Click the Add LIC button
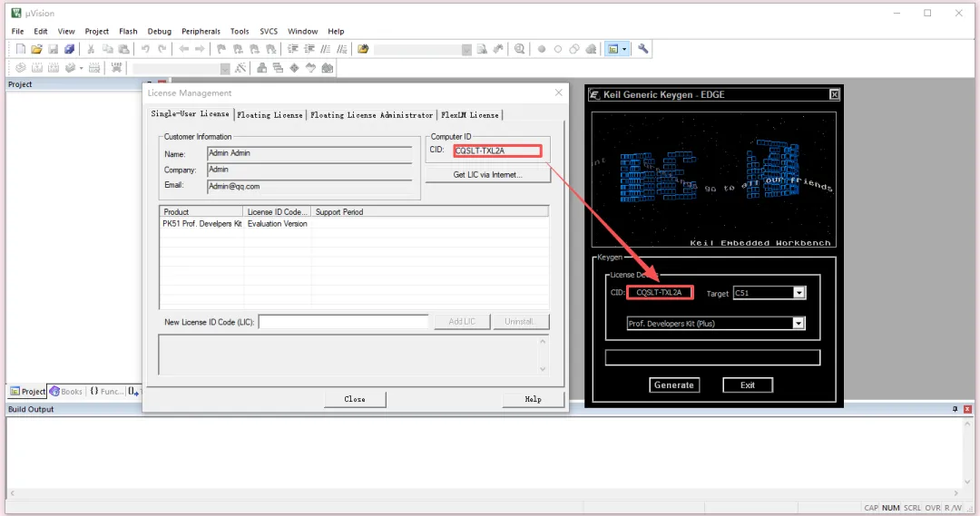Viewport: 980px width, 516px height. [x=462, y=322]
